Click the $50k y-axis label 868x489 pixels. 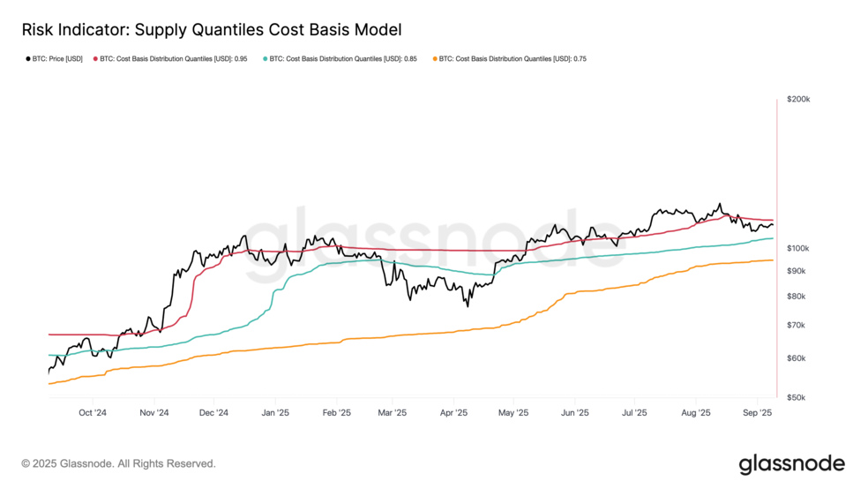(x=796, y=397)
